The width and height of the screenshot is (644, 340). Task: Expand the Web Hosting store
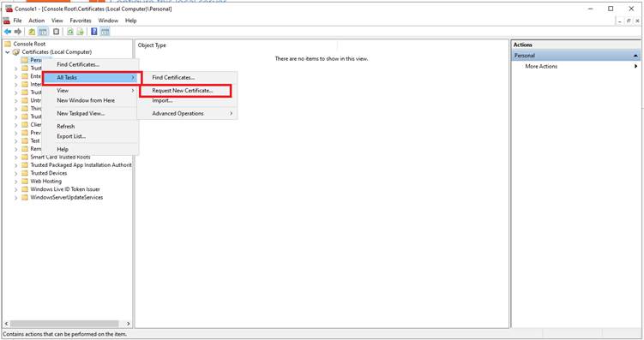click(16, 182)
